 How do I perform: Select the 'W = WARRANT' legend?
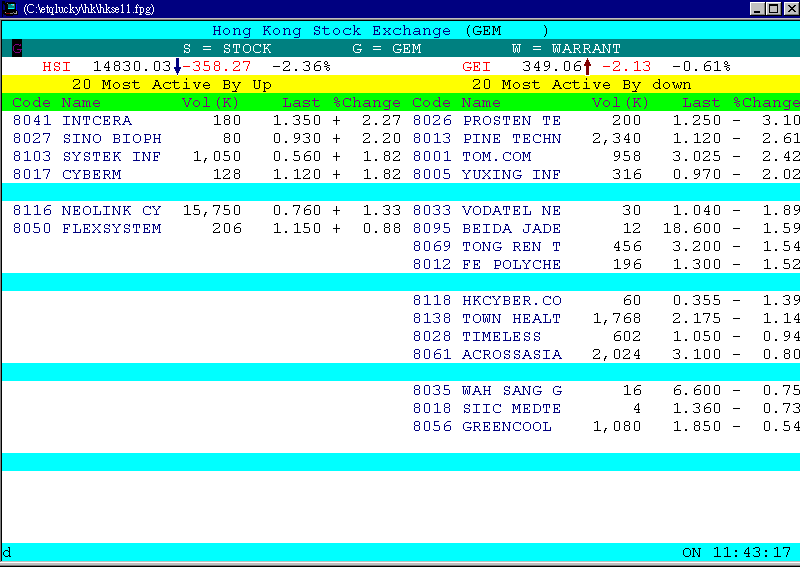pyautogui.click(x=566, y=48)
